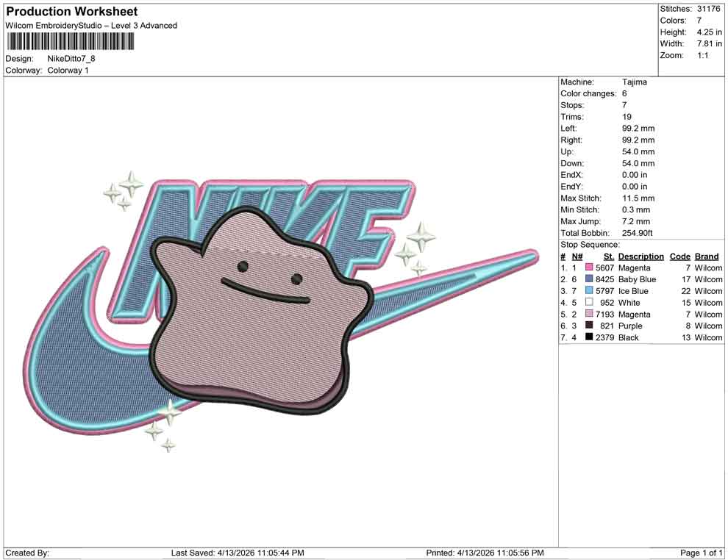The width and height of the screenshot is (728, 560).
Task: Click the St. column header
Action: (x=607, y=256)
